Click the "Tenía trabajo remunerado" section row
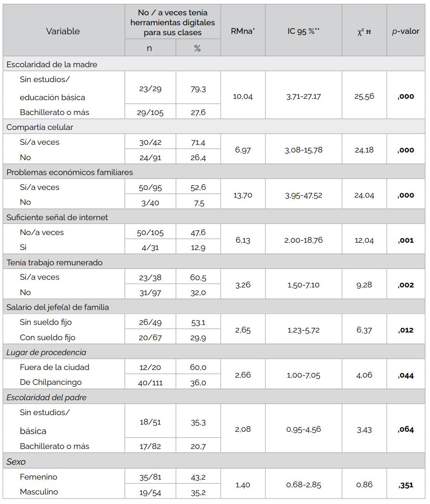 pyautogui.click(x=55, y=263)
